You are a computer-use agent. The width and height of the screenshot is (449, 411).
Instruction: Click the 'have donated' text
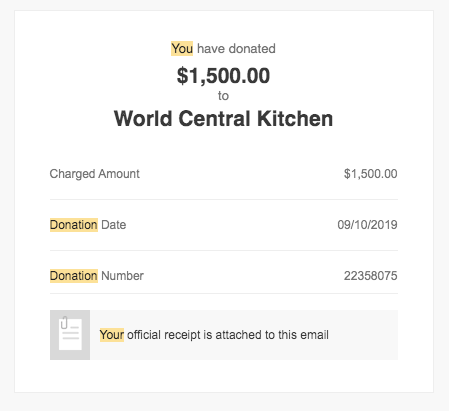(236, 49)
